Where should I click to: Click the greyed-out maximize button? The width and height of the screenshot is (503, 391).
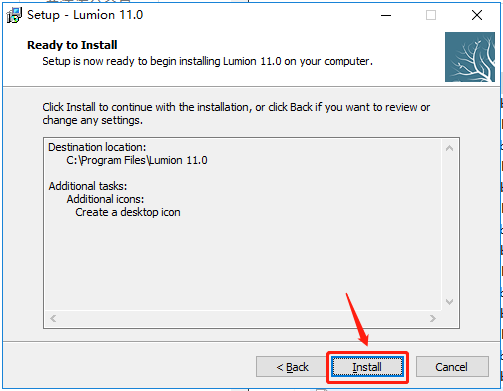pyautogui.click(x=431, y=15)
